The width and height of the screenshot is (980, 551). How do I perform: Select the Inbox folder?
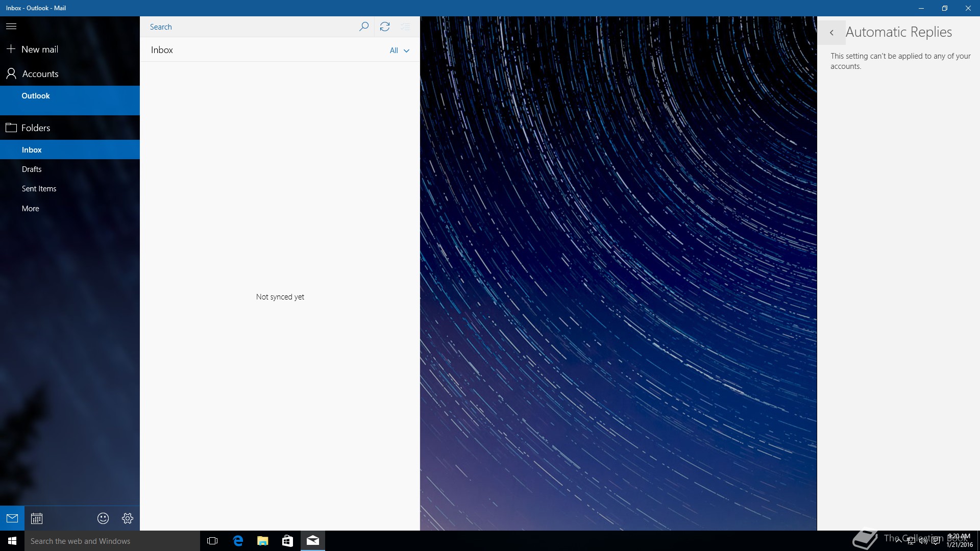coord(32,150)
